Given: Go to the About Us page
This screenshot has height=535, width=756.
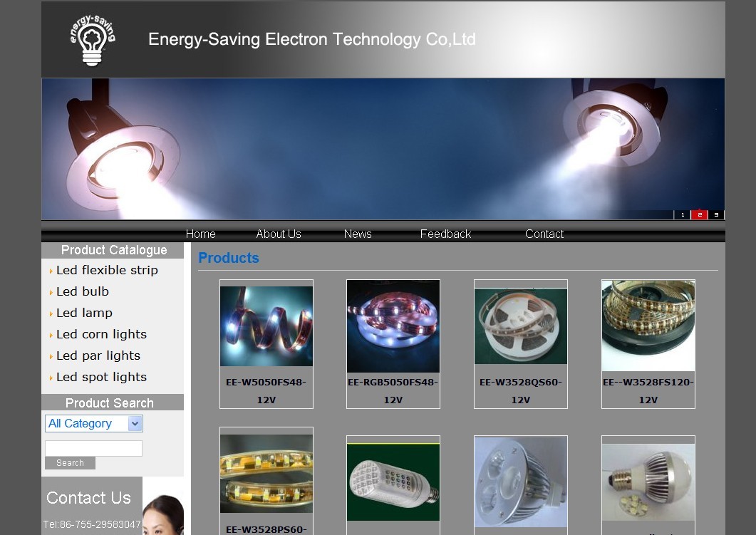Looking at the screenshot, I should (279, 234).
